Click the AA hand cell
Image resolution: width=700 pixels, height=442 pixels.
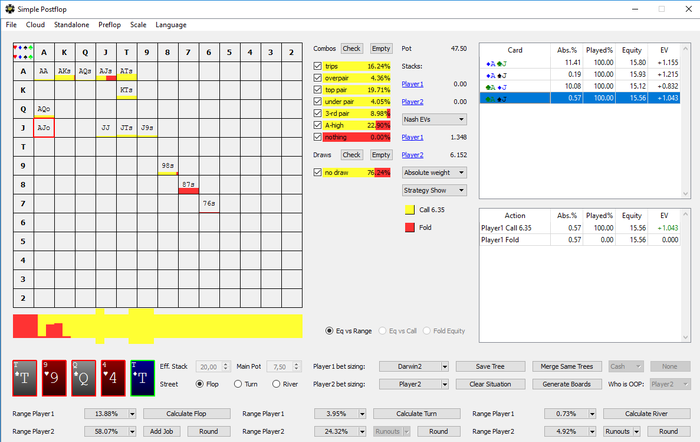[44, 71]
